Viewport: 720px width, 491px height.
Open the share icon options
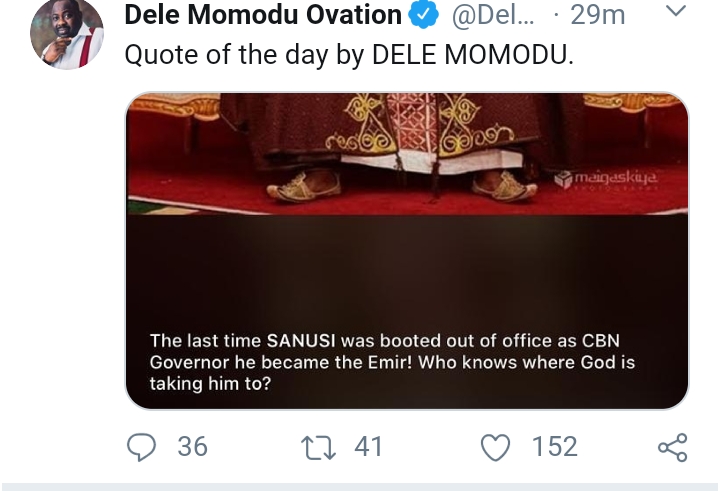(x=673, y=446)
